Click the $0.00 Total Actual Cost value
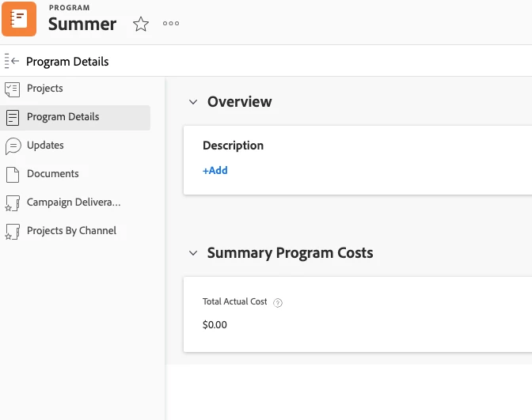The image size is (532, 420). pos(215,324)
